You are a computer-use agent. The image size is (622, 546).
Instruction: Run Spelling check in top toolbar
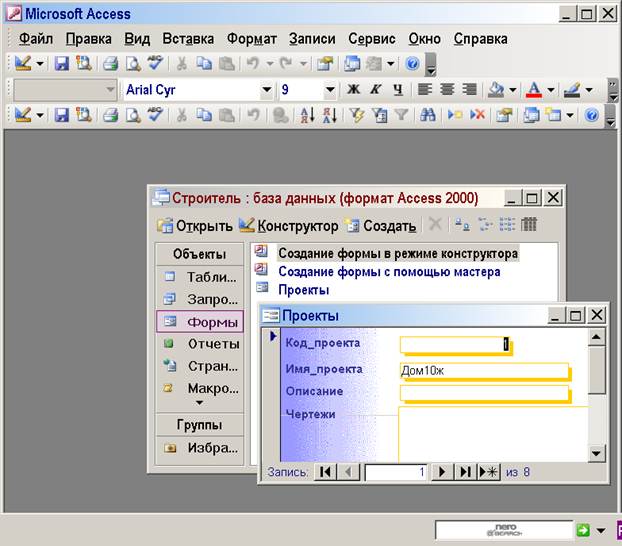click(155, 63)
